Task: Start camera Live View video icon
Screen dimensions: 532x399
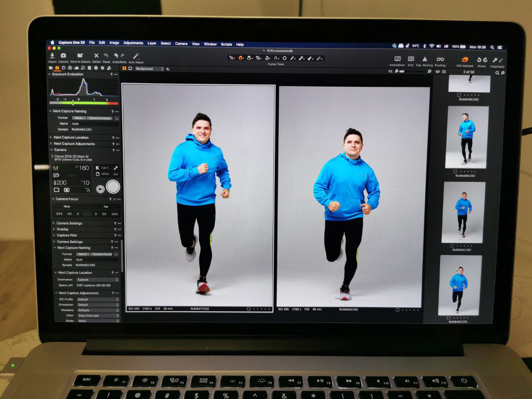Action: tap(101, 189)
